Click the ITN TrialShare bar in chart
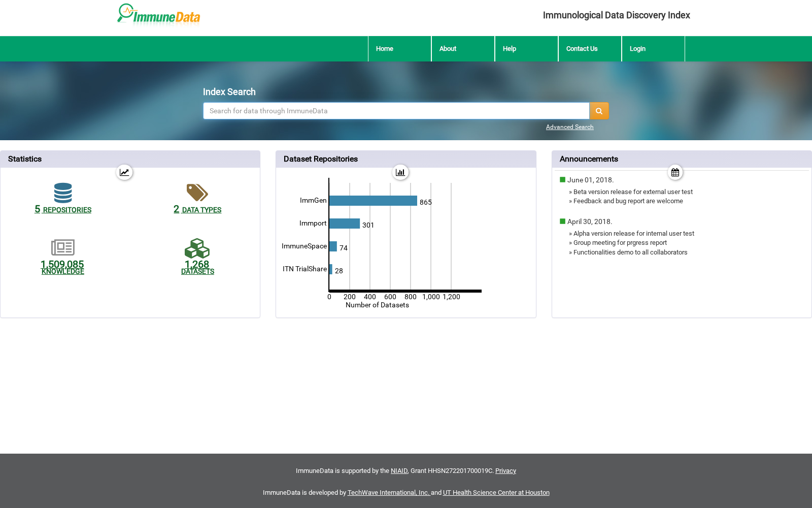 point(331,269)
